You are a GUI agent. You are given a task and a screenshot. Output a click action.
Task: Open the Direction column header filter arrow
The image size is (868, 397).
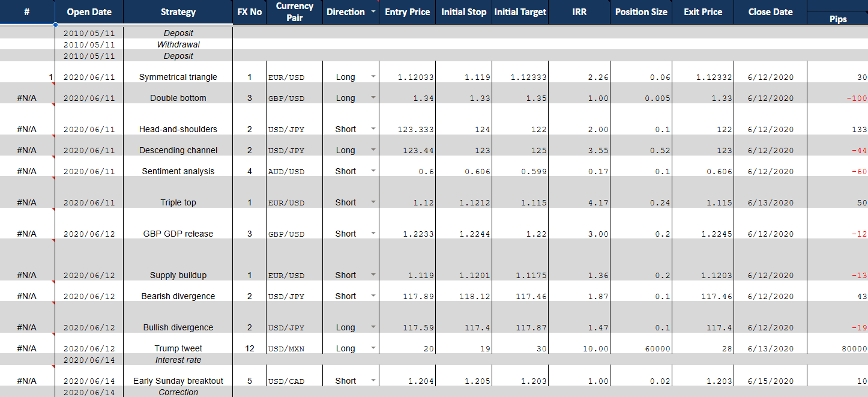373,12
